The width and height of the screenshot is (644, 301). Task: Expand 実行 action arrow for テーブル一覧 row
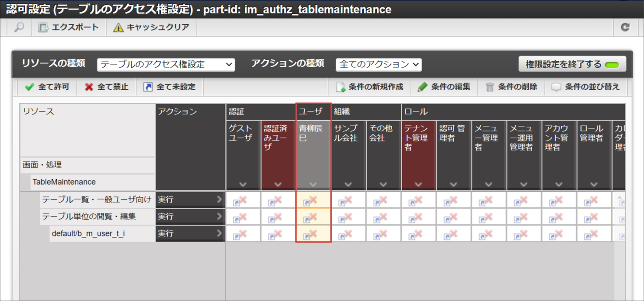coord(219,200)
